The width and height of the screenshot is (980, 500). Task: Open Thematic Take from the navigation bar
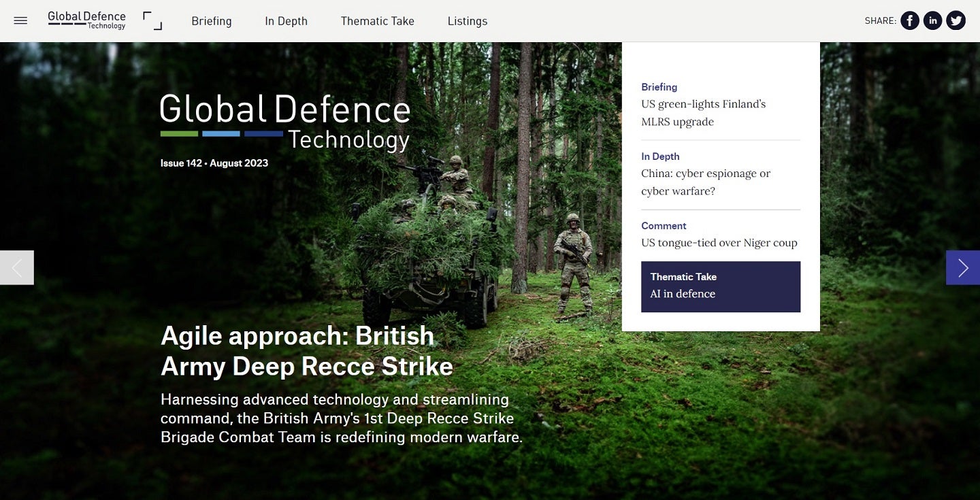click(x=378, y=21)
